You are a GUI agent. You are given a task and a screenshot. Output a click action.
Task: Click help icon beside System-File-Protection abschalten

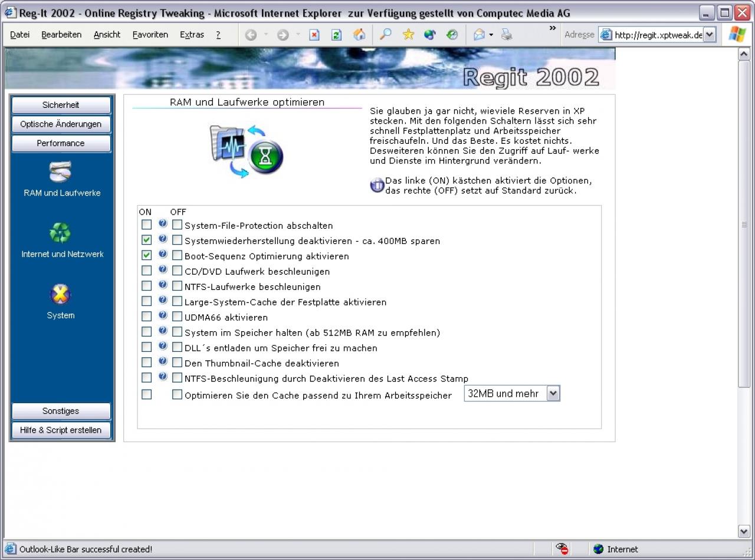(x=163, y=224)
